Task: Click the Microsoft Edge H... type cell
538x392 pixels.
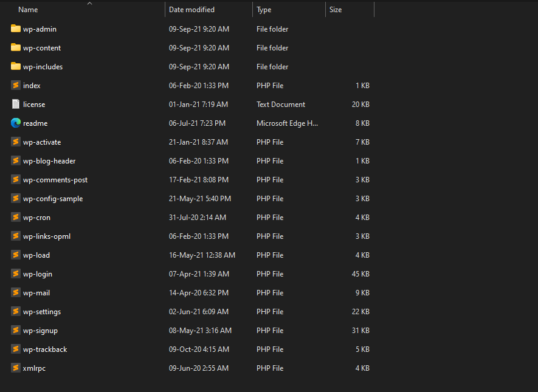Action: coord(287,123)
